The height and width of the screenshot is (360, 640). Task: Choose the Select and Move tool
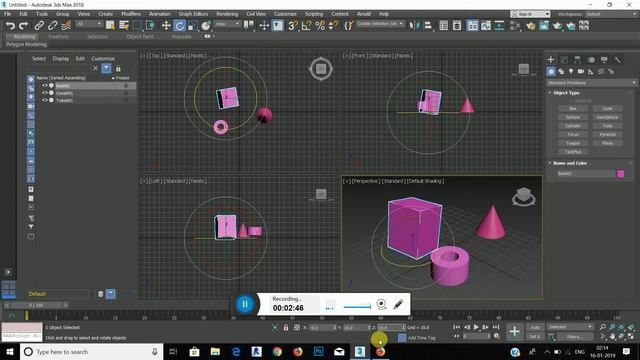166,25
